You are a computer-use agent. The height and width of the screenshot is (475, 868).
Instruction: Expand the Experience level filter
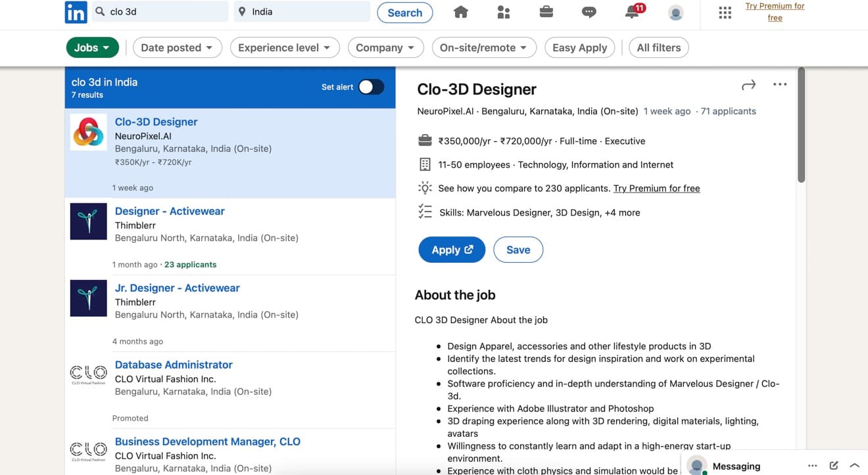click(284, 47)
